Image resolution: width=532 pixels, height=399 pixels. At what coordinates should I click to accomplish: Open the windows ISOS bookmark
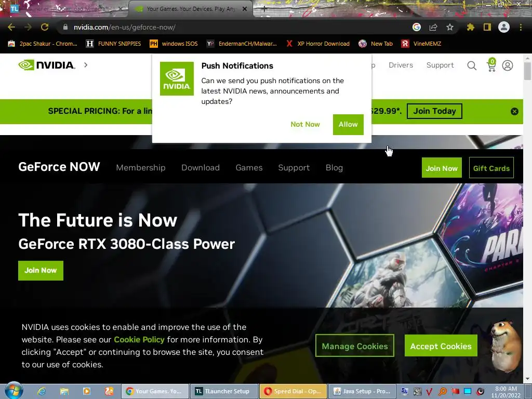174,44
